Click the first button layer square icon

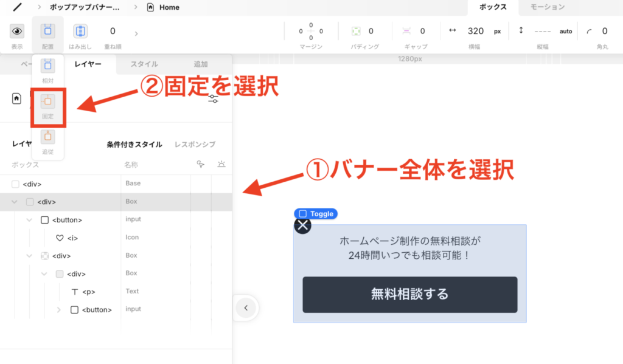click(x=44, y=220)
